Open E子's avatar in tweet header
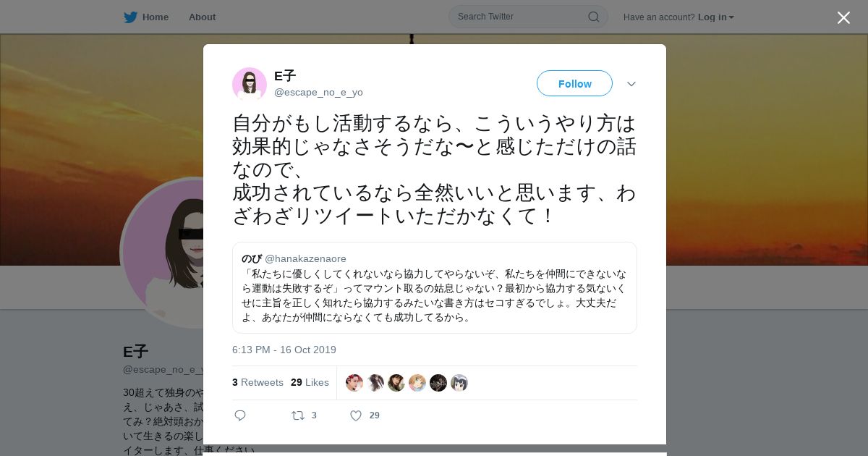Viewport: 868px width, 456px height. pos(250,84)
